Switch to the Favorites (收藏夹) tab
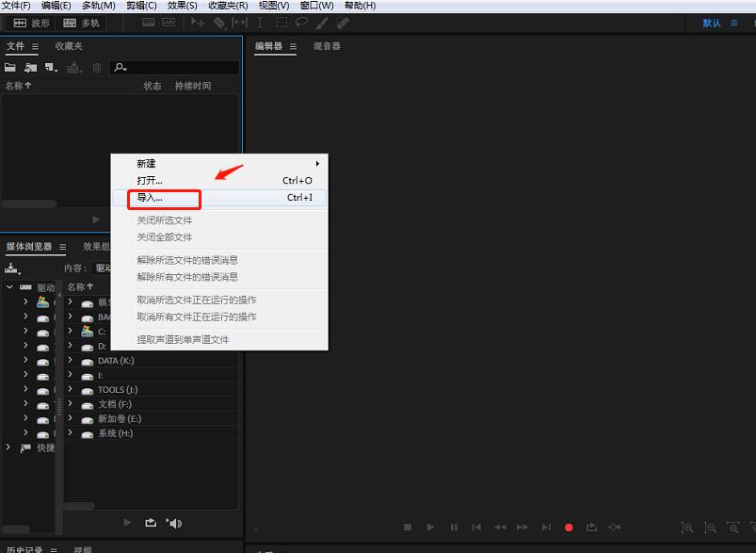This screenshot has height=553, width=756. [69, 46]
